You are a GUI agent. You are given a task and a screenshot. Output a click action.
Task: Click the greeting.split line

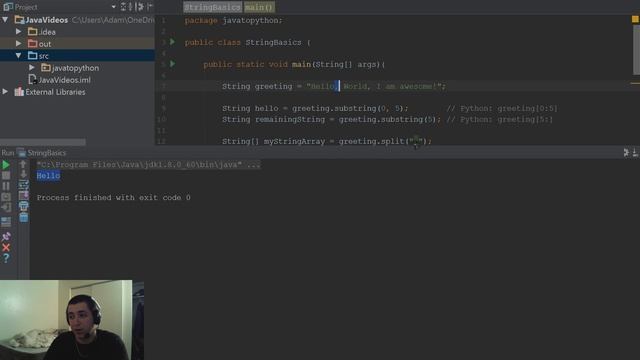[327, 141]
